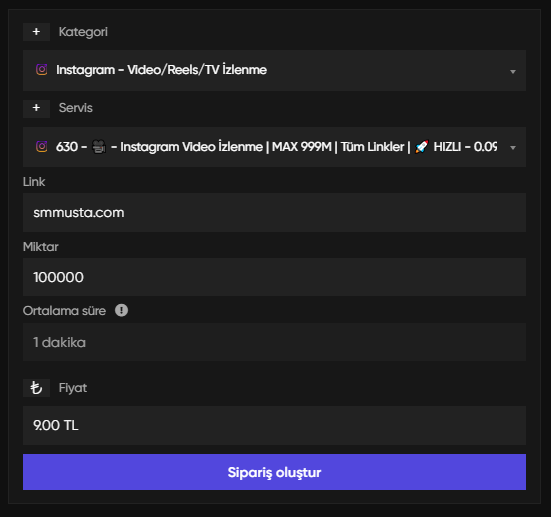Screen dimensions: 551x517
Task: Click the rocket emoji in the service name
Action: tap(422, 147)
